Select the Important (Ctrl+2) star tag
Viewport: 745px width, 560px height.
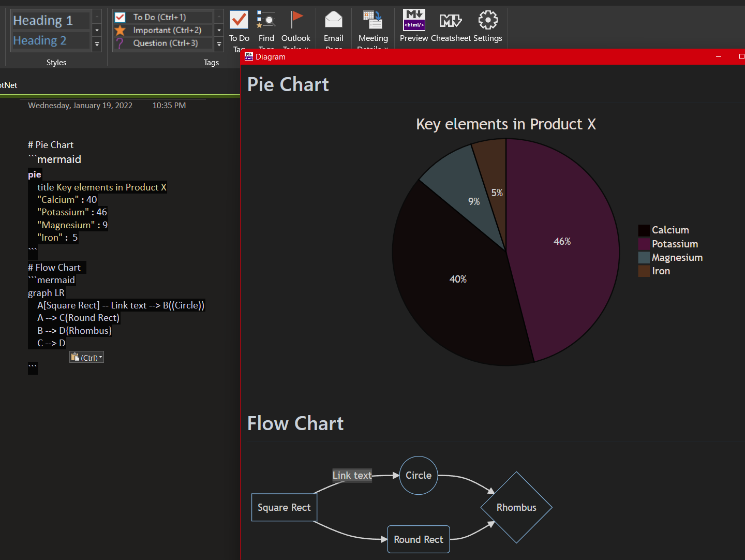(x=162, y=30)
